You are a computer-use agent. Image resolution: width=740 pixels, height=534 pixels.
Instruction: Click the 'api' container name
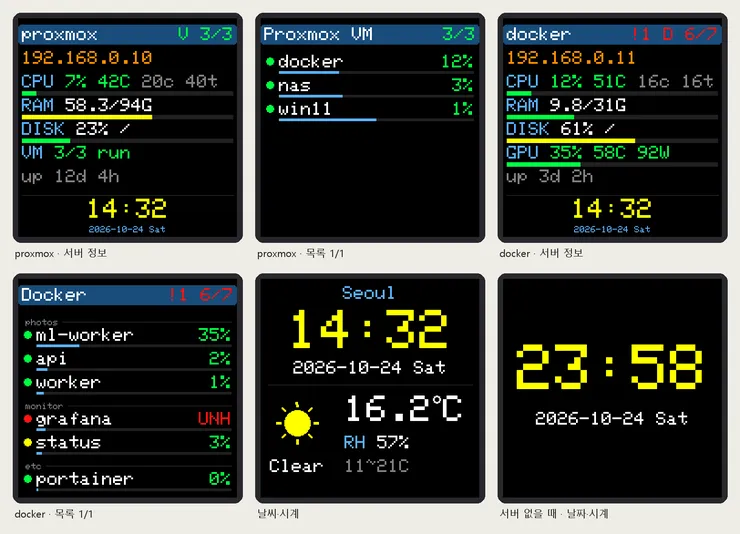tap(51, 359)
